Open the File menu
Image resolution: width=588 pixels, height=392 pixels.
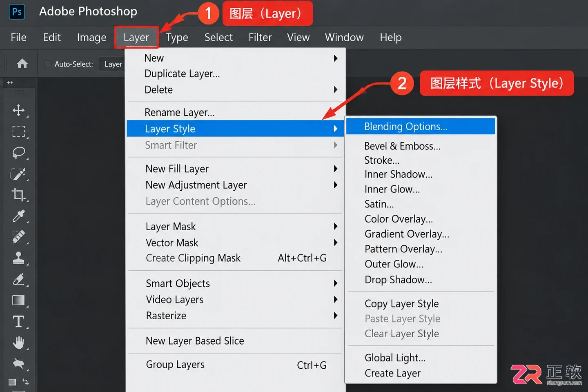18,38
